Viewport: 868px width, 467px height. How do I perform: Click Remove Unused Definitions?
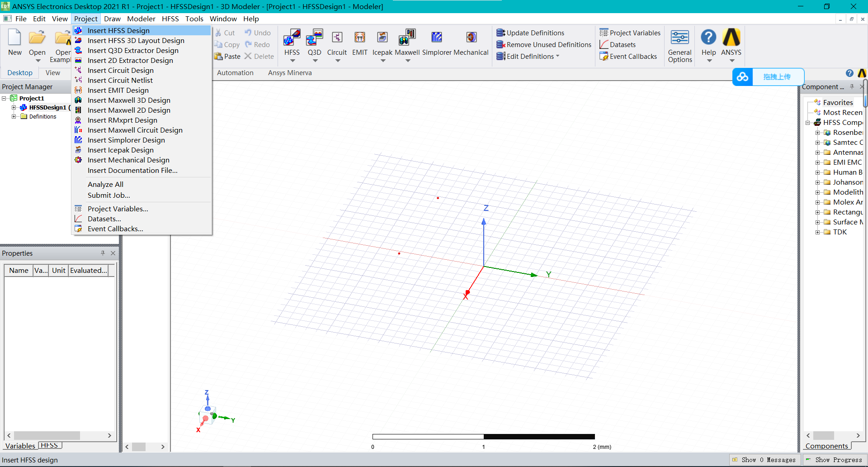click(x=544, y=45)
